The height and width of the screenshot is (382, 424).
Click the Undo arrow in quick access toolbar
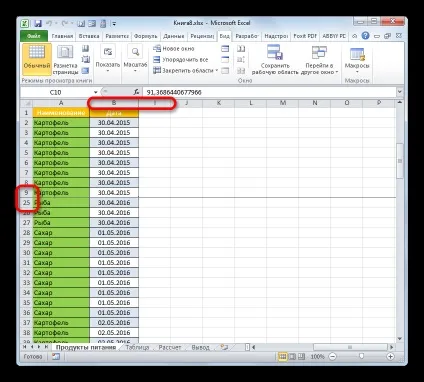tap(49, 23)
